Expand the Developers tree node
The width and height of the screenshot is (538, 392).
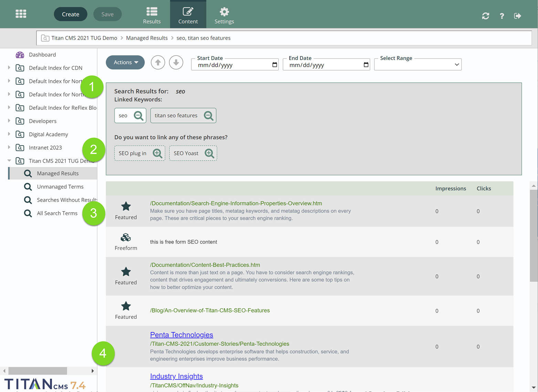click(9, 121)
